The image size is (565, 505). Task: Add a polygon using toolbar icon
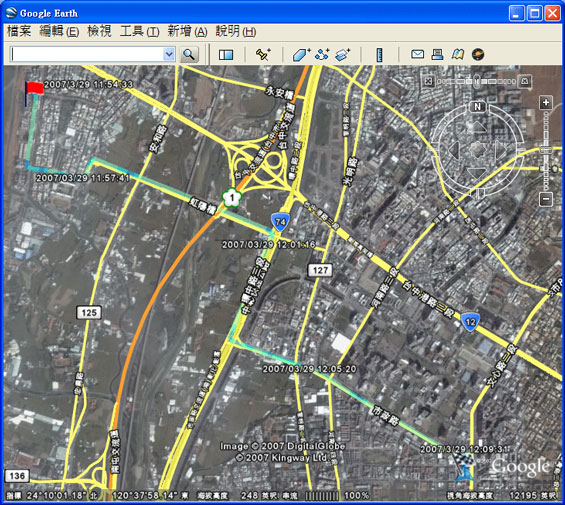301,55
